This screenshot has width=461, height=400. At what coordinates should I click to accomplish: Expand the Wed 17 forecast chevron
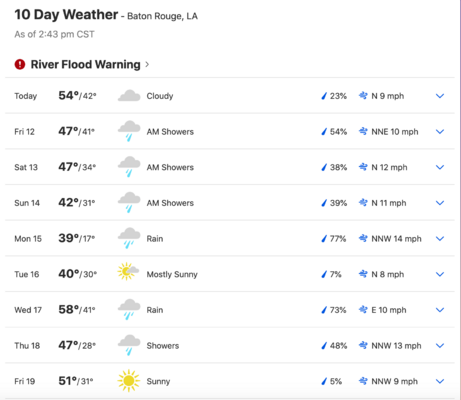point(440,310)
